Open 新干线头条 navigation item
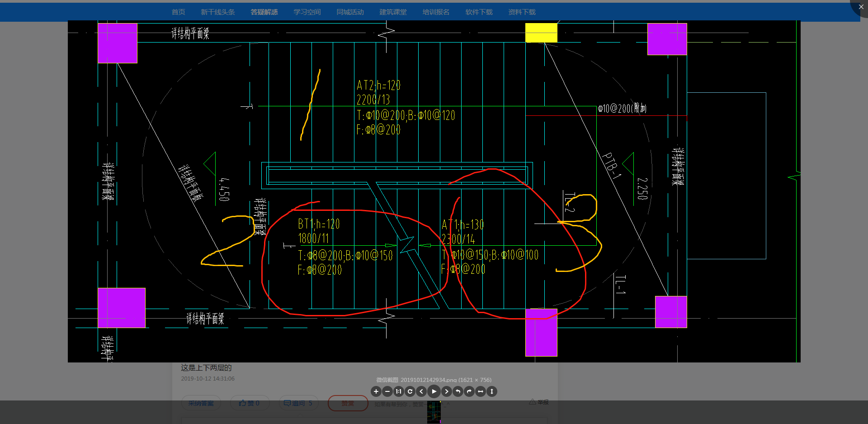Image resolution: width=868 pixels, height=424 pixels. (218, 12)
